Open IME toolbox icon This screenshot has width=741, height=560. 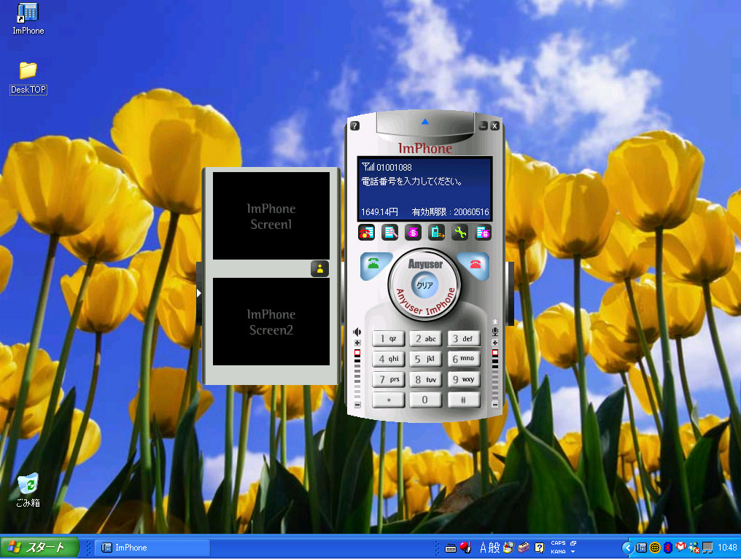524,548
